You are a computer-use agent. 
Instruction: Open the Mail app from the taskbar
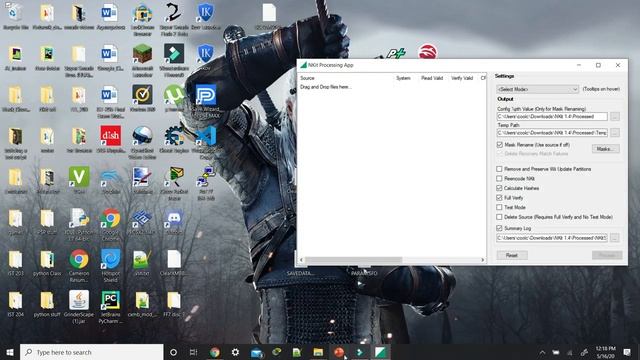pyautogui.click(x=256, y=352)
